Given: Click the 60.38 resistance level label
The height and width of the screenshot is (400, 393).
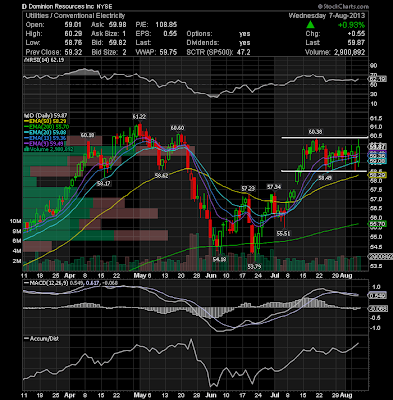Looking at the screenshot, I should coord(315,132).
